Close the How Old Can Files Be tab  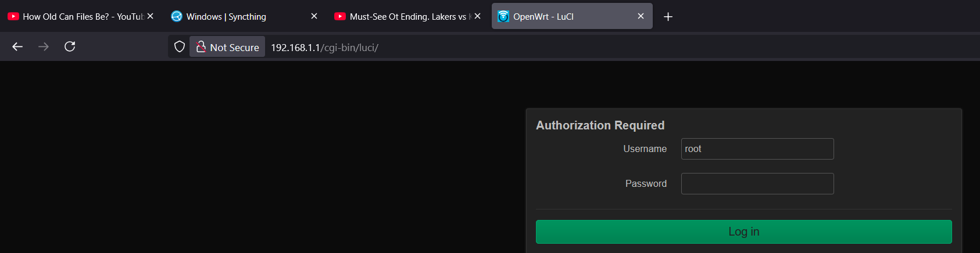coord(150,16)
